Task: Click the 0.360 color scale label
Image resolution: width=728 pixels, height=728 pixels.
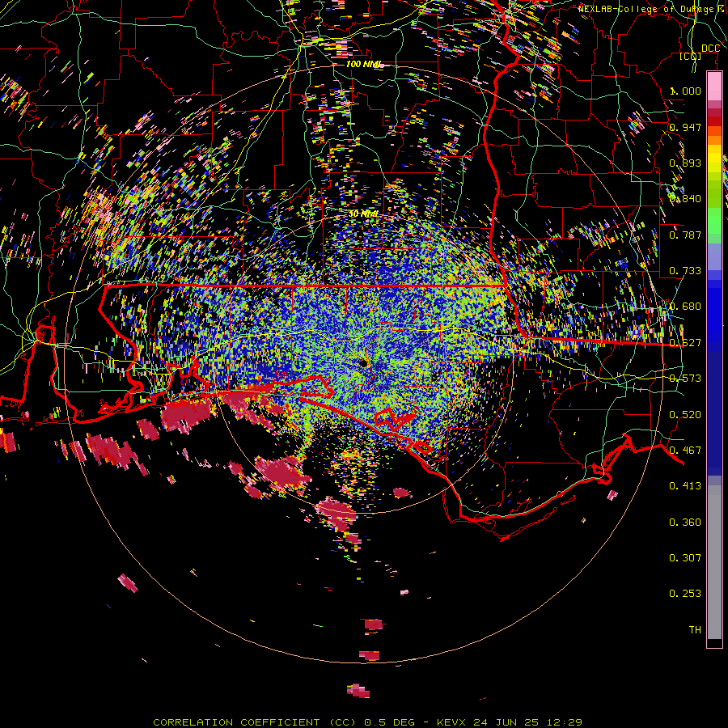Action: click(x=685, y=523)
